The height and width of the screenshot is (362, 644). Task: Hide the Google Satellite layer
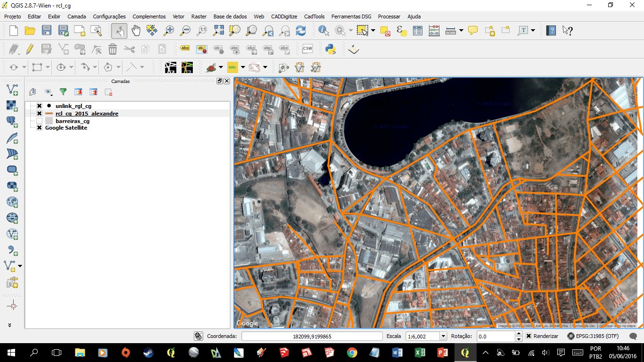39,128
